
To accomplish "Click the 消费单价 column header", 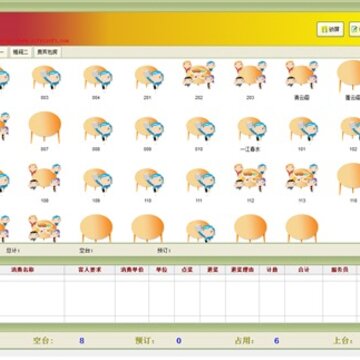I will coord(132,270).
